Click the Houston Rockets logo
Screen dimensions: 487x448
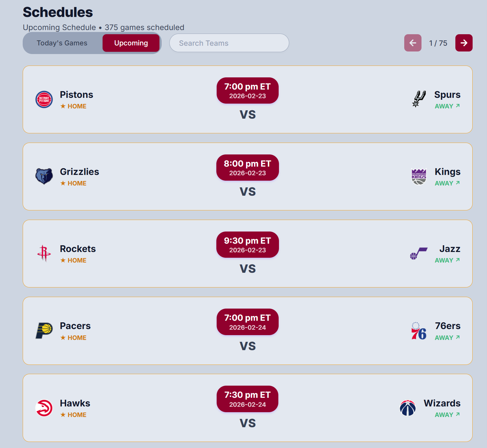(44, 254)
